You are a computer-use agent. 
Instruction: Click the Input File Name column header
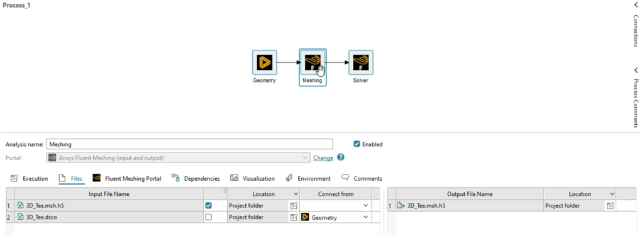tap(109, 194)
